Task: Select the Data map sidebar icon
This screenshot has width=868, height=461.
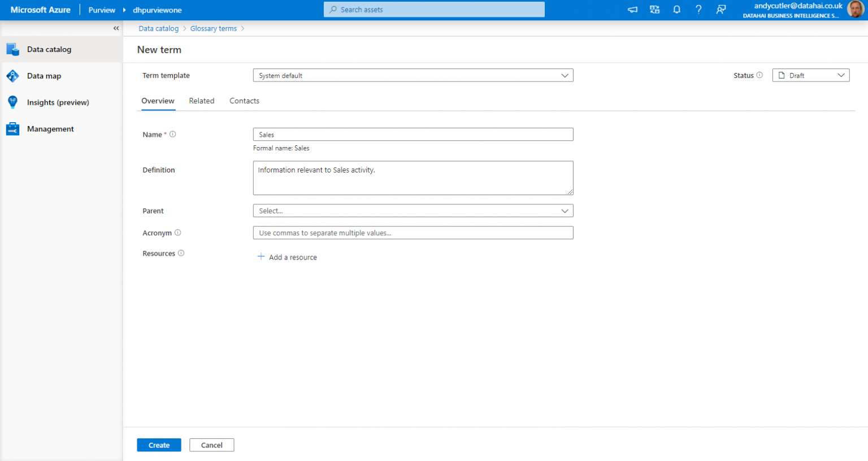Action: pos(12,75)
